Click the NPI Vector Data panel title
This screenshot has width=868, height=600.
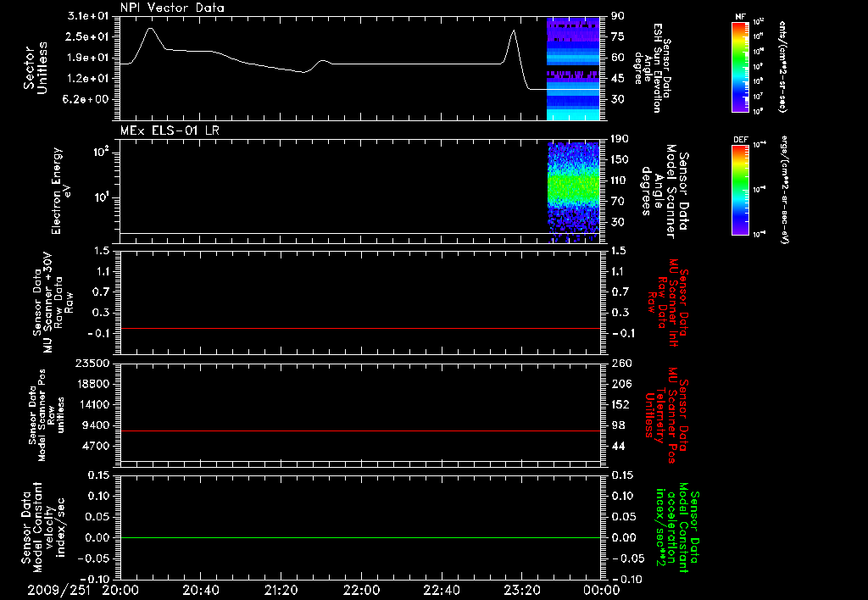click(172, 8)
